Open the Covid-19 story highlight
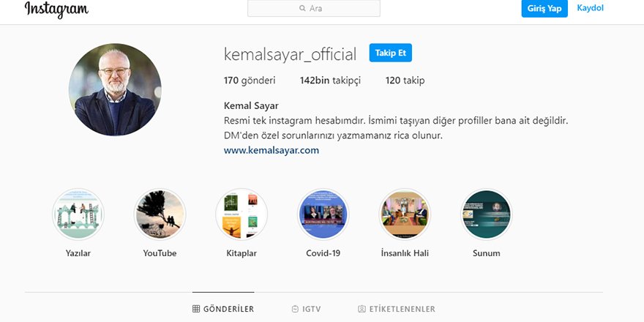Image resolution: width=644 pixels, height=322 pixels. point(323,214)
